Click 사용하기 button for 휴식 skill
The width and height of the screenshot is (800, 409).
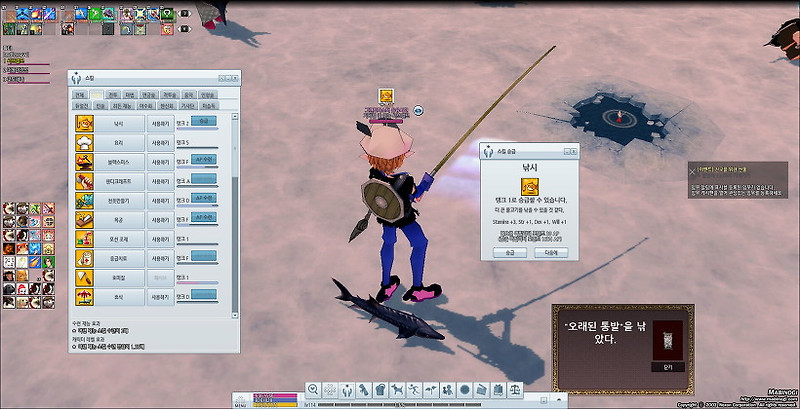coord(161,297)
